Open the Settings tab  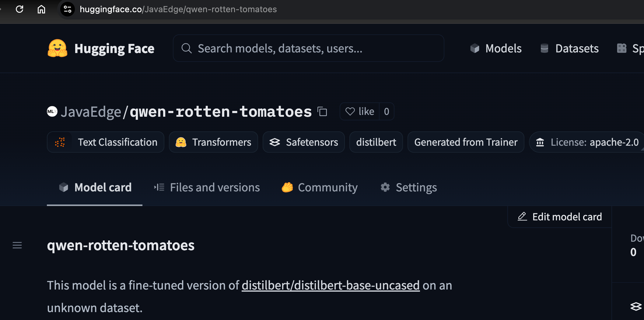point(409,187)
